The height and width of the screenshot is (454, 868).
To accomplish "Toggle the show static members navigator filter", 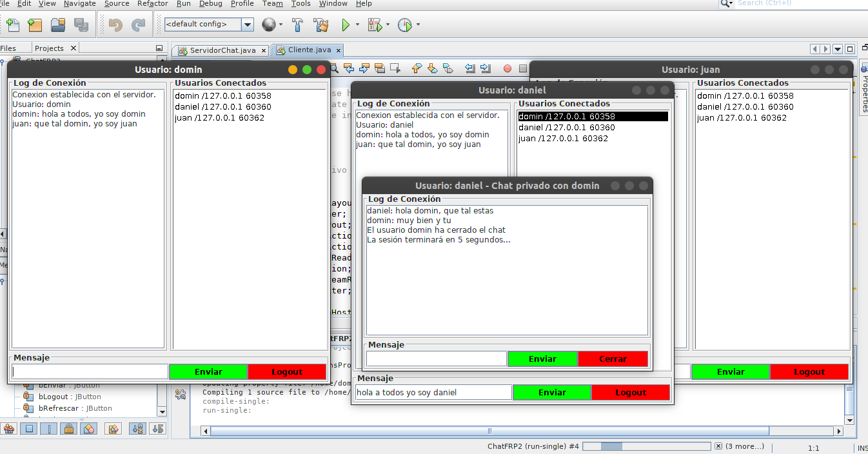I will tap(48, 429).
